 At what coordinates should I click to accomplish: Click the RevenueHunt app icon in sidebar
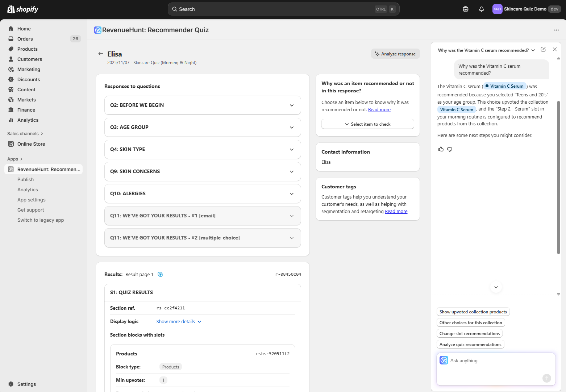11,169
